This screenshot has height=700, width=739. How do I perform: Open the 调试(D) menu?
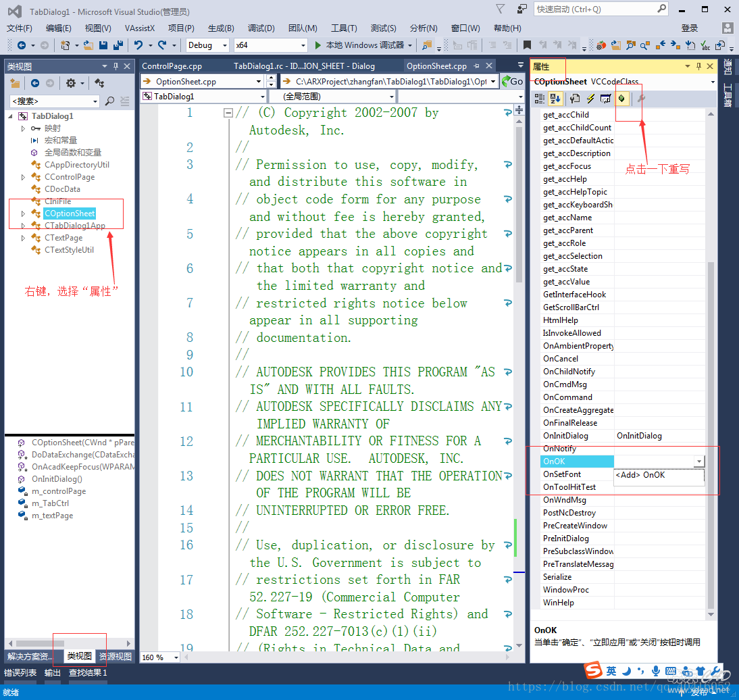[x=261, y=28]
